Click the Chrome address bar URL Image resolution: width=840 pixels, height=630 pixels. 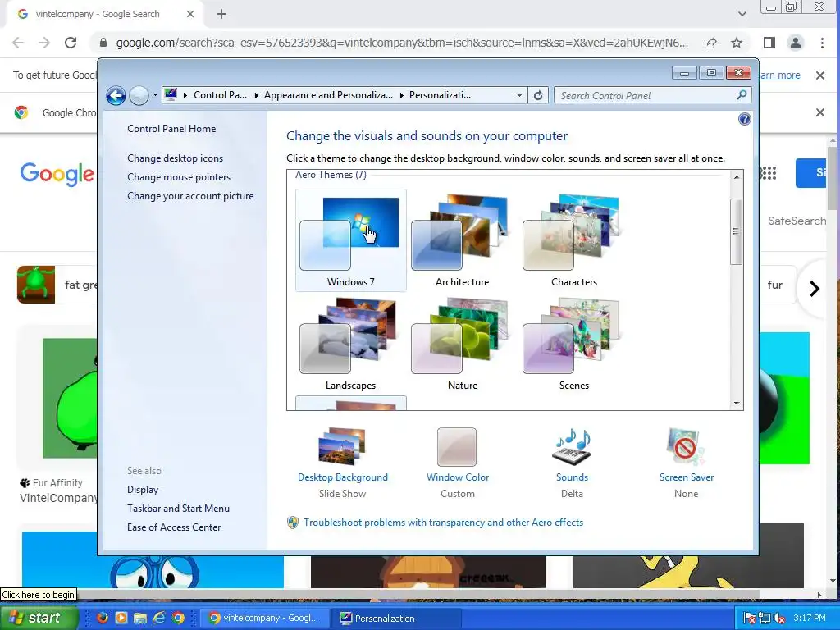[x=402, y=43]
